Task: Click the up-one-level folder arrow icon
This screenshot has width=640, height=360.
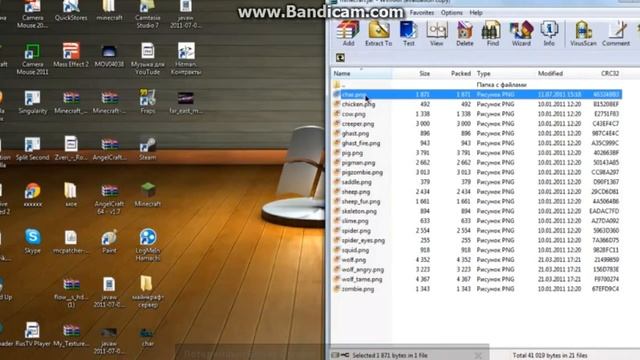Action: [340, 58]
